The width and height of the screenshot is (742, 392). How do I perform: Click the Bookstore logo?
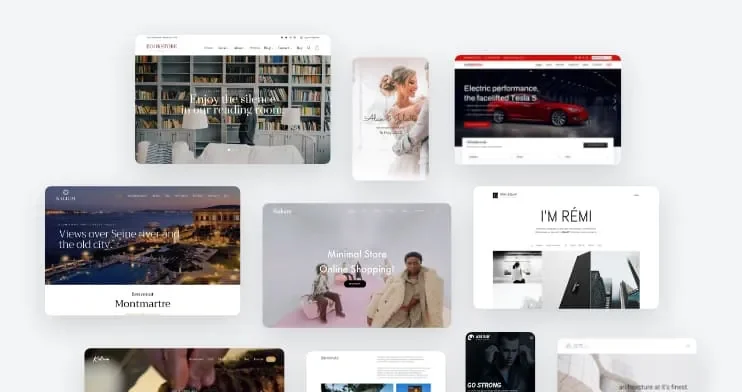[x=162, y=46]
